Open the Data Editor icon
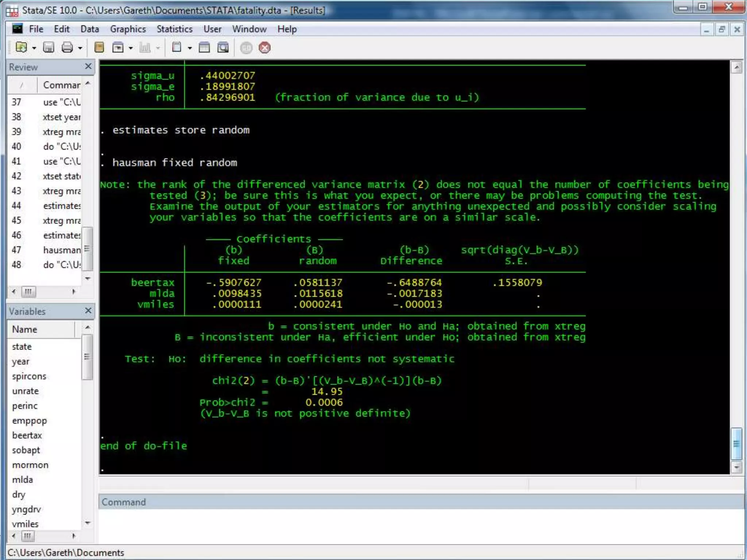 click(x=204, y=47)
